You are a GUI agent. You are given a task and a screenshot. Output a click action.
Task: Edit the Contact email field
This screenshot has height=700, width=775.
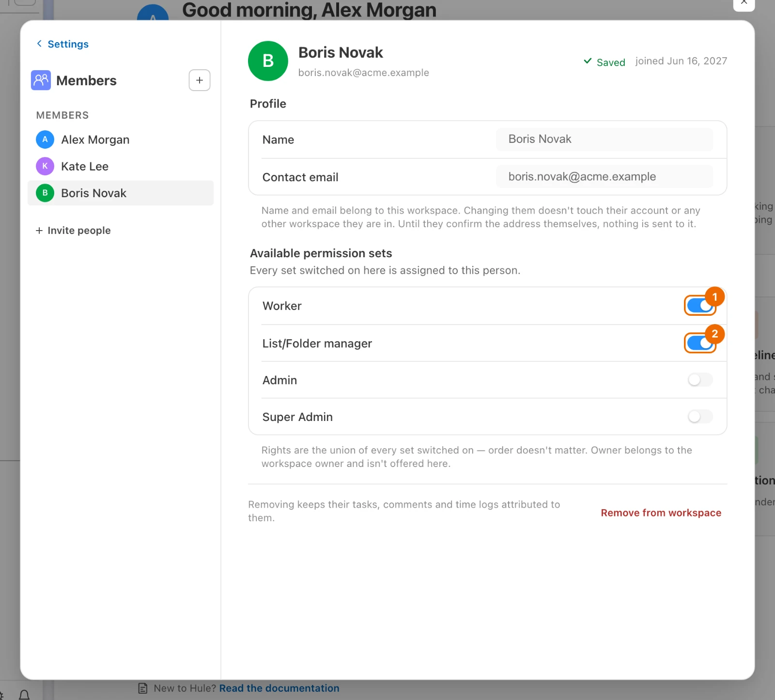pyautogui.click(x=604, y=176)
